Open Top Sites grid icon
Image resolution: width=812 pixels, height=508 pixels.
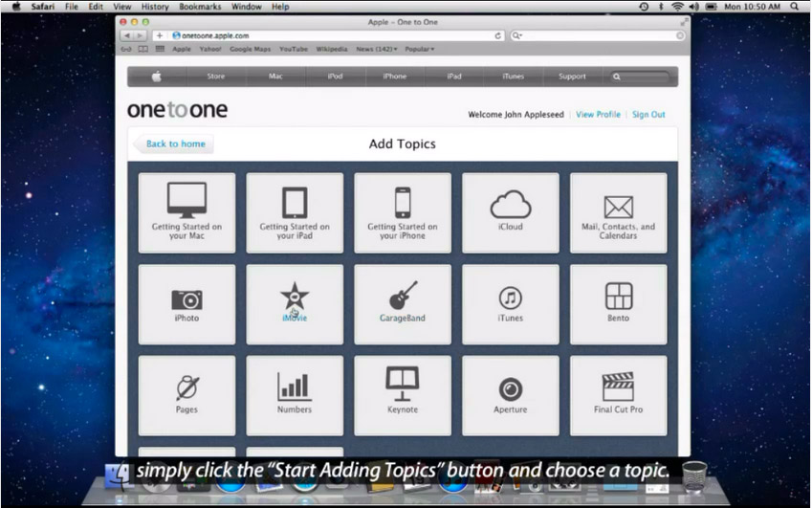click(x=160, y=49)
